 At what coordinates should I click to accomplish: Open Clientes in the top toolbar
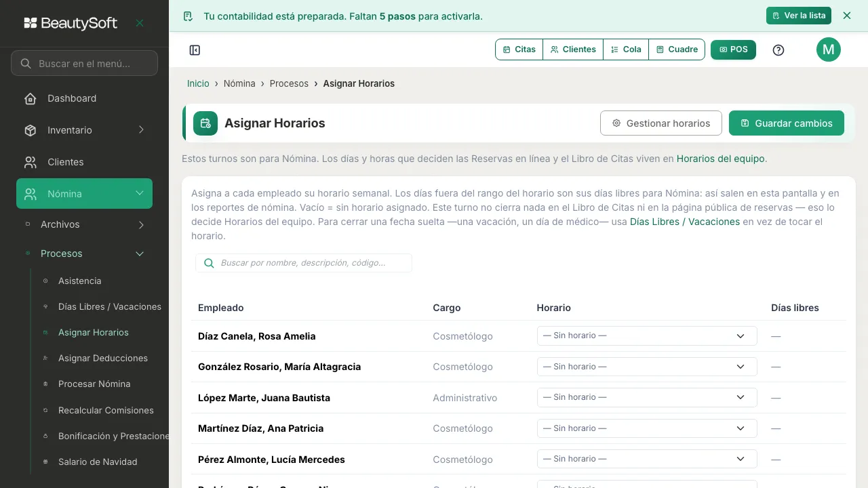click(x=573, y=49)
